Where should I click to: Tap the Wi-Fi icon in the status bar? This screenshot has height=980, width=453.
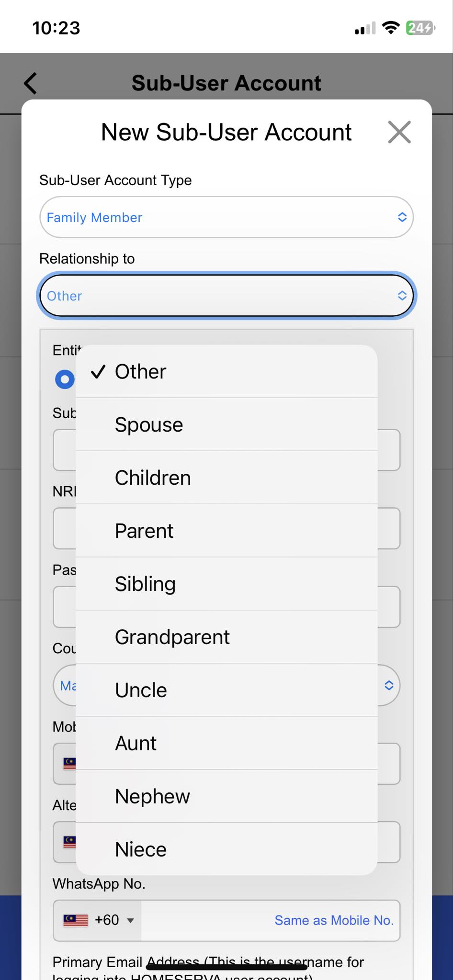point(390,28)
